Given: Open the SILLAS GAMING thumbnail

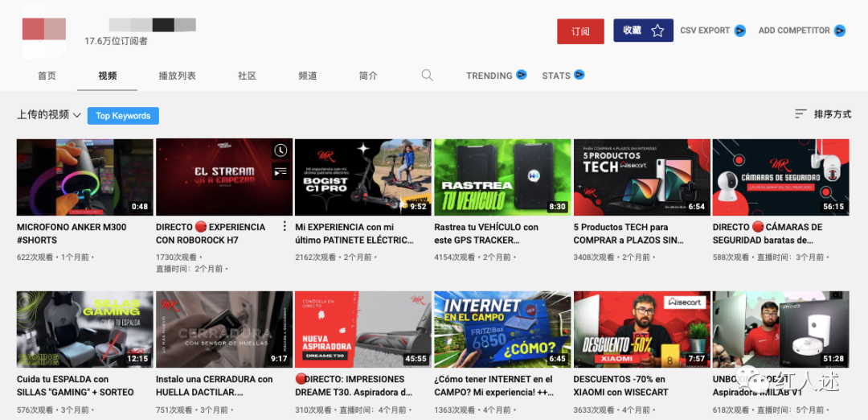Looking at the screenshot, I should [84, 330].
